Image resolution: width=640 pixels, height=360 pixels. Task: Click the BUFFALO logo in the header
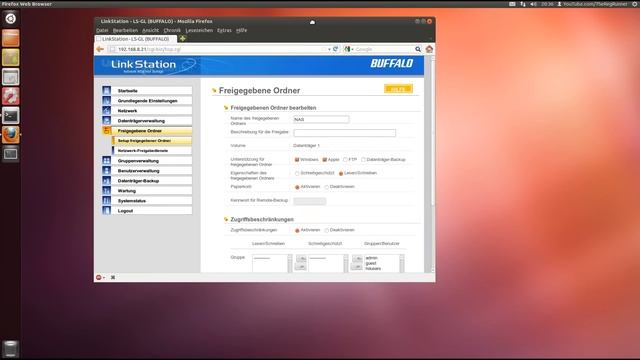[391, 63]
